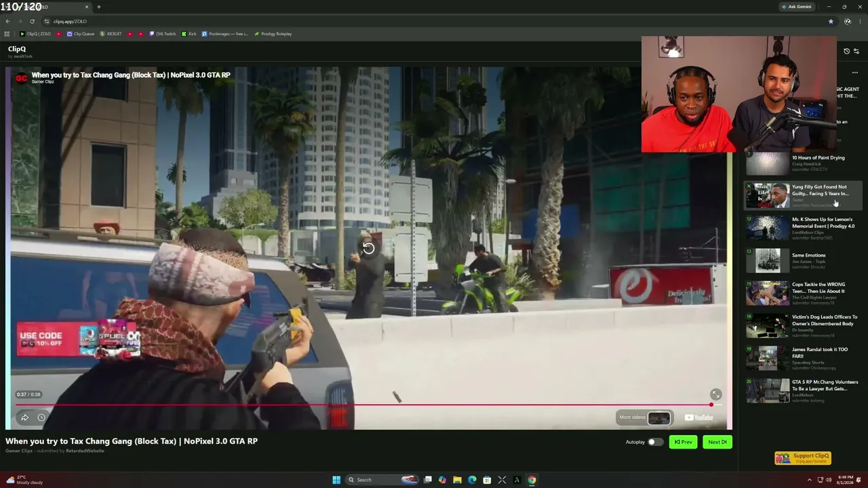Show hidden system tray icons
This screenshot has height=488, width=868.
click(809, 480)
